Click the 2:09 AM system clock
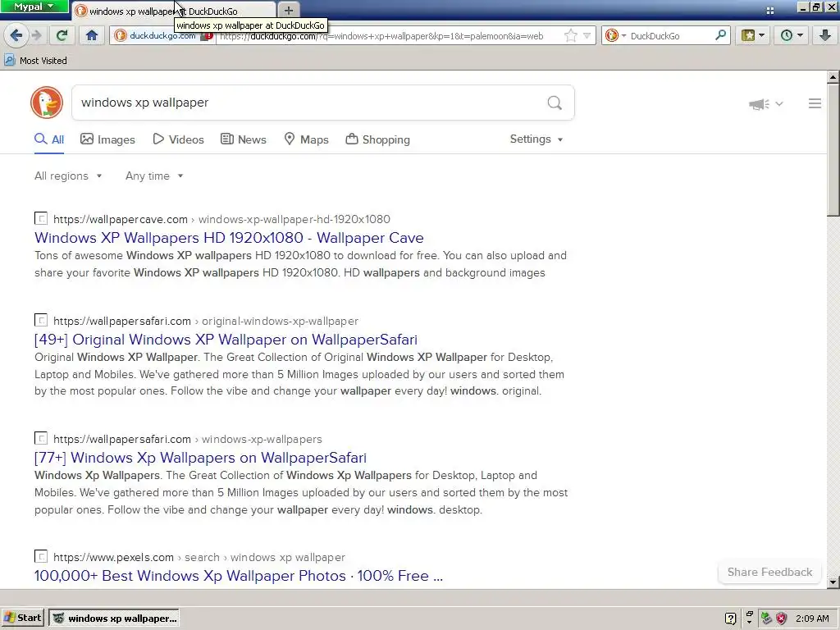 point(813,619)
